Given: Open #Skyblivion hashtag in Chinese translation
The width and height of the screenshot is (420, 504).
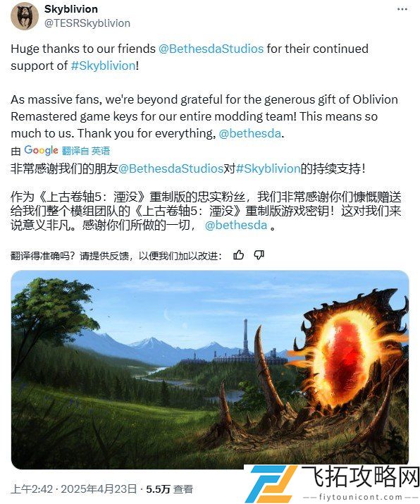Looking at the screenshot, I should (268, 168).
